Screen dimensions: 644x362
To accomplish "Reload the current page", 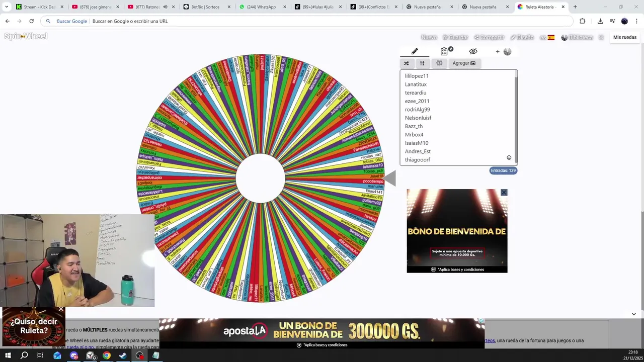I will click(x=31, y=21).
